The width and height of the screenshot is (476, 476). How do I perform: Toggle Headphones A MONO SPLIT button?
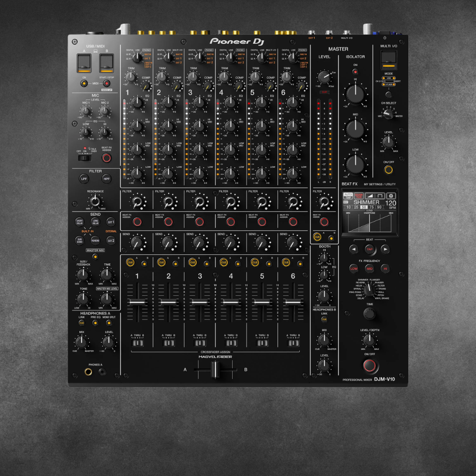(x=108, y=323)
